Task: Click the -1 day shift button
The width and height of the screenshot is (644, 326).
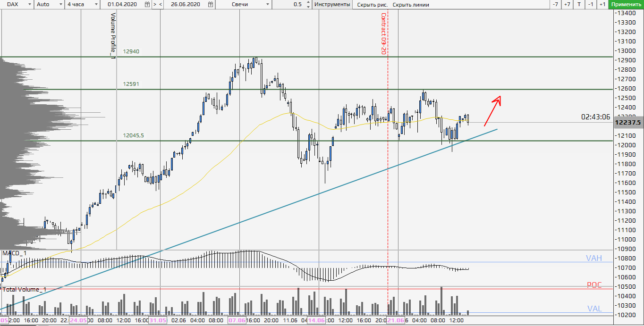Action: pos(591,4)
